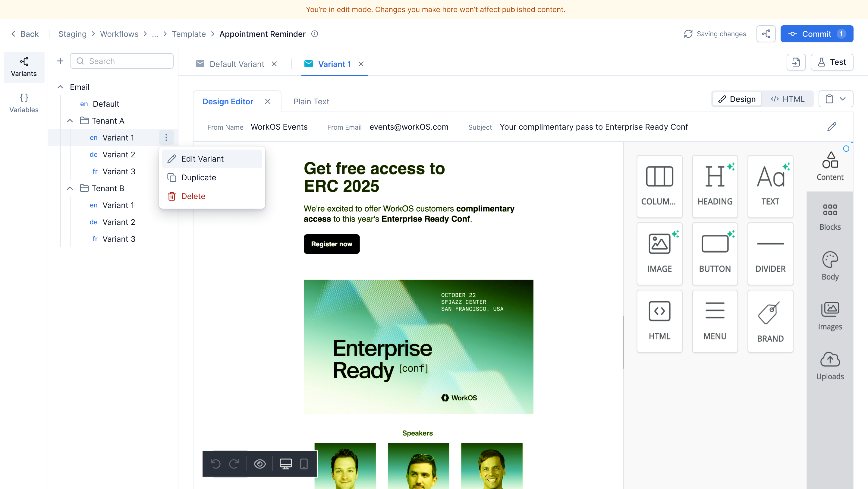The width and height of the screenshot is (868, 489).
Task: Switch to mobile device preview
Action: [303, 464]
